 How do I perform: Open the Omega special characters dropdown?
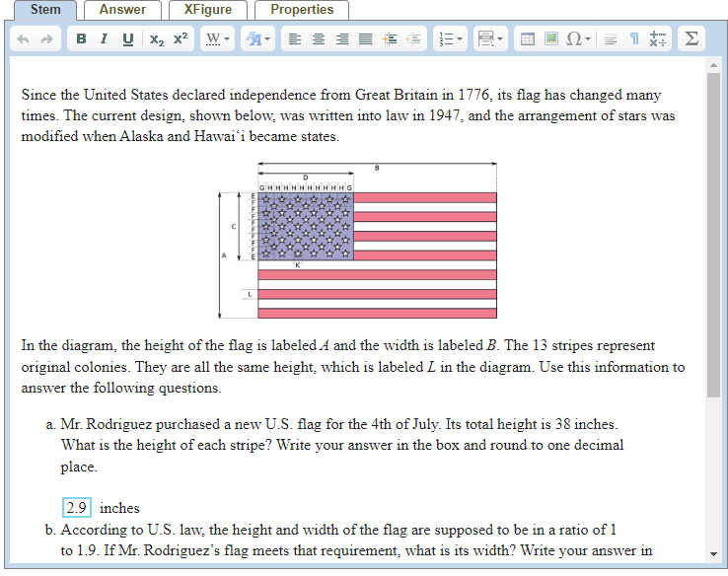tap(578, 38)
